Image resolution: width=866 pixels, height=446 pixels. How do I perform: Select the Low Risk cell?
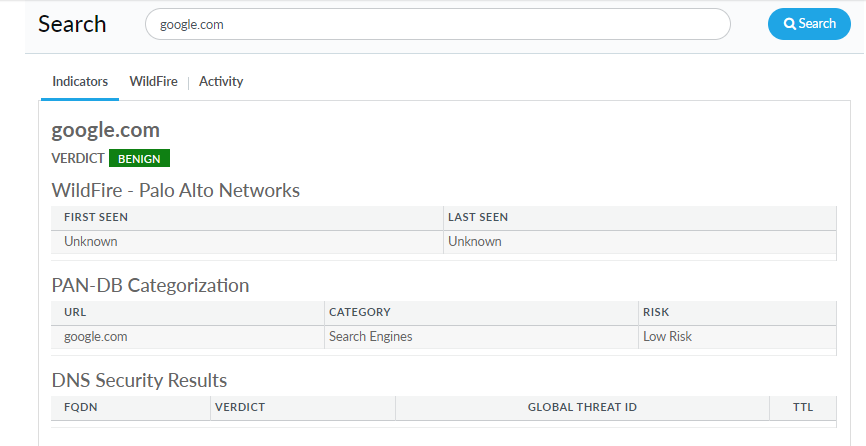pos(667,337)
